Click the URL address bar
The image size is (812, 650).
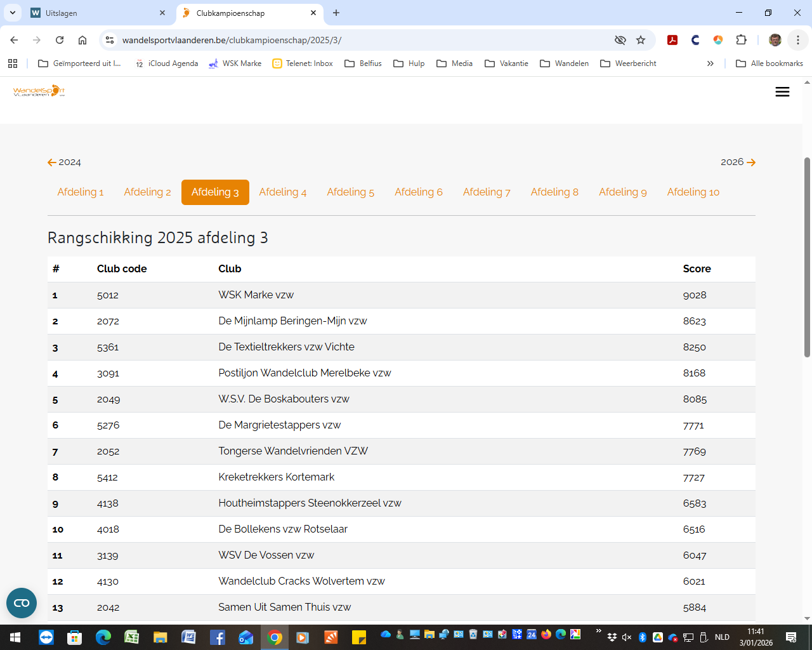[x=355, y=40]
